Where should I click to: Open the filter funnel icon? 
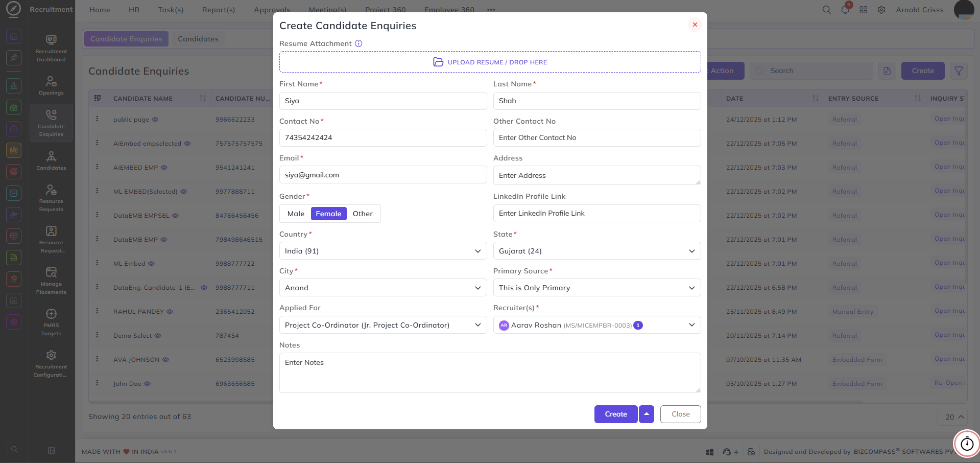click(x=959, y=71)
